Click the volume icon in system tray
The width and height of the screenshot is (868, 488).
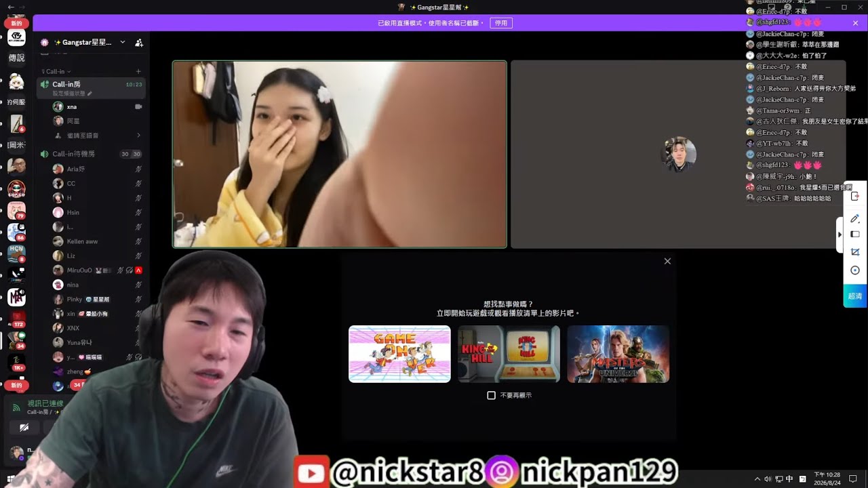pyautogui.click(x=768, y=479)
